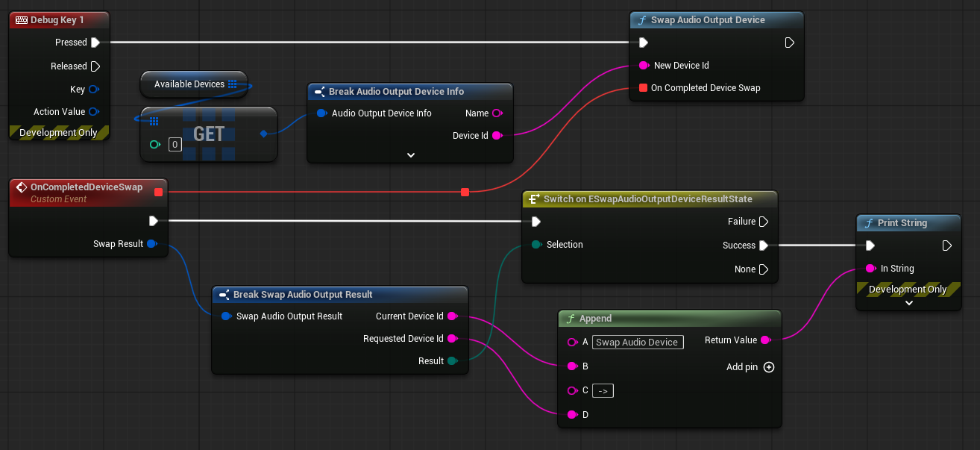Viewport: 980px width, 450px height.
Task: Click the Result enum output pin
Action: tap(451, 361)
